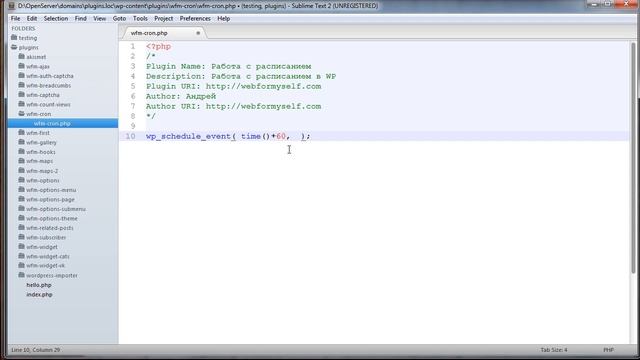Open the Find menu
640x360 pixels.
[80, 18]
